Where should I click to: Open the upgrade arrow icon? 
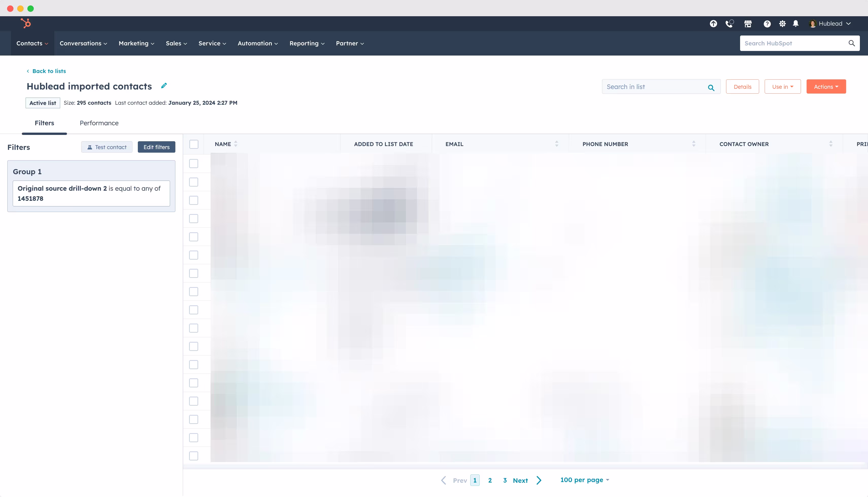pos(713,24)
